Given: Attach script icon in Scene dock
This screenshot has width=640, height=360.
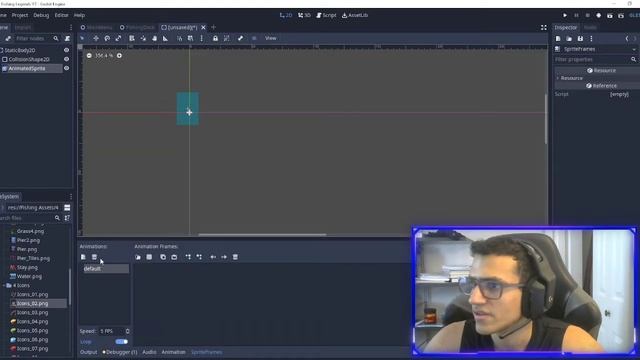Looking at the screenshot, I should click(x=67, y=38).
